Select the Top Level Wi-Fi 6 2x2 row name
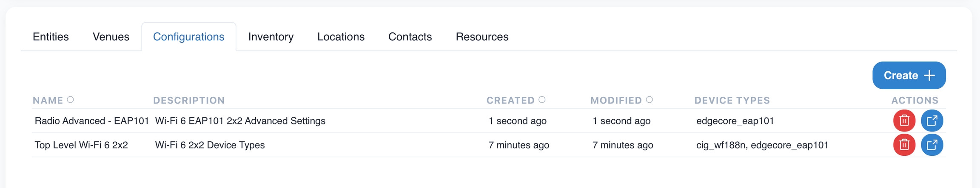The image size is (980, 188). pos(81,145)
